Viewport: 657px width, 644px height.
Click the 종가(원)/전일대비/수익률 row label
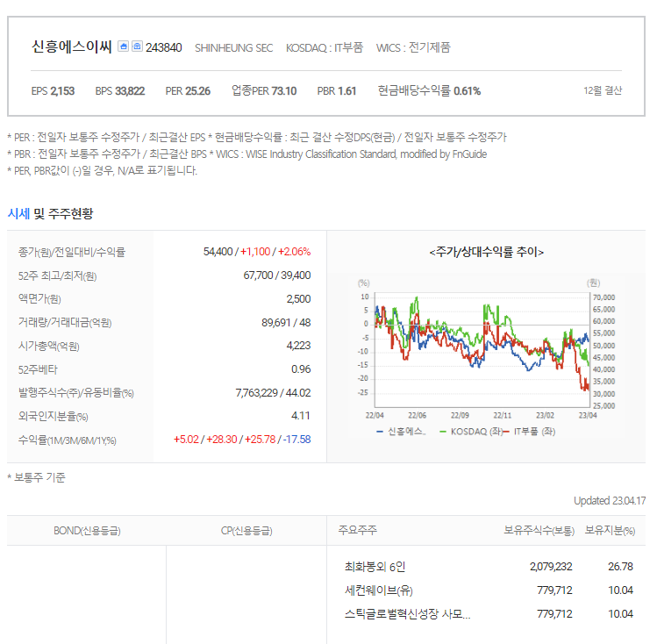(72, 252)
